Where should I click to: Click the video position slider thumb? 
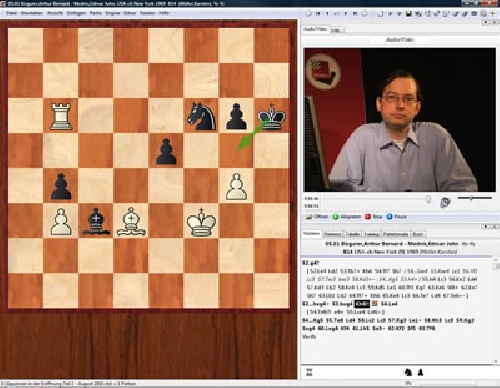click(x=428, y=199)
